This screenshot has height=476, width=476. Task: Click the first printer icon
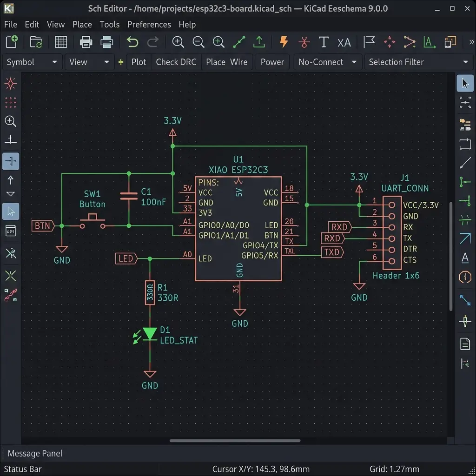tap(86, 42)
